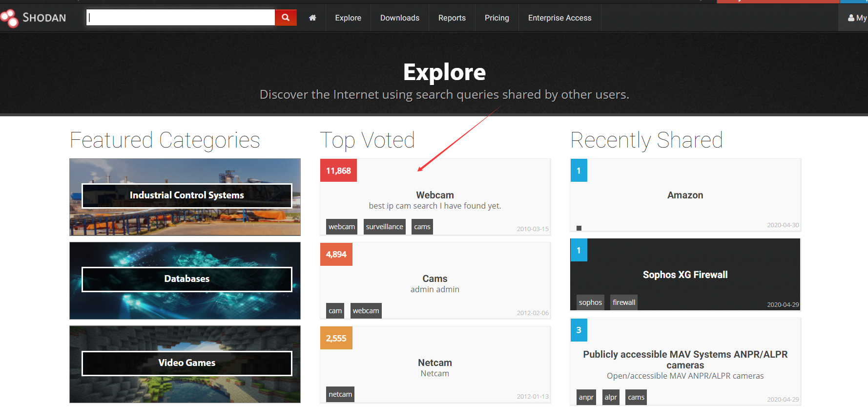Click the vote badge showing 3
Image resolution: width=868 pixels, height=408 pixels.
pyautogui.click(x=579, y=330)
